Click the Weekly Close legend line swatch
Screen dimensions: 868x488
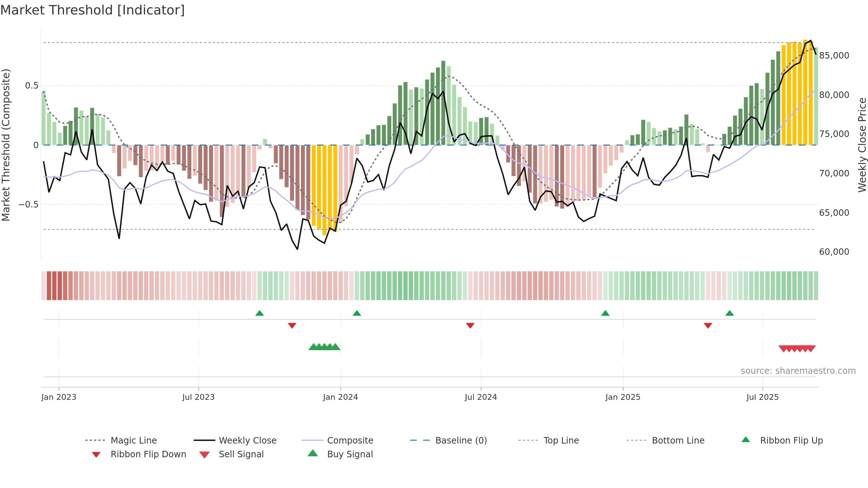204,440
